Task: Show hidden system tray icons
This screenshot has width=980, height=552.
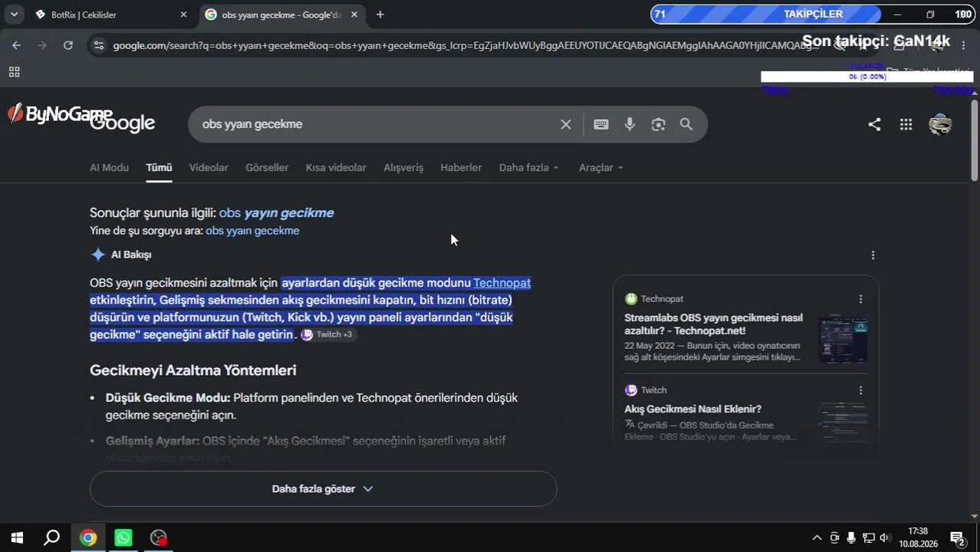Action: tap(817, 537)
